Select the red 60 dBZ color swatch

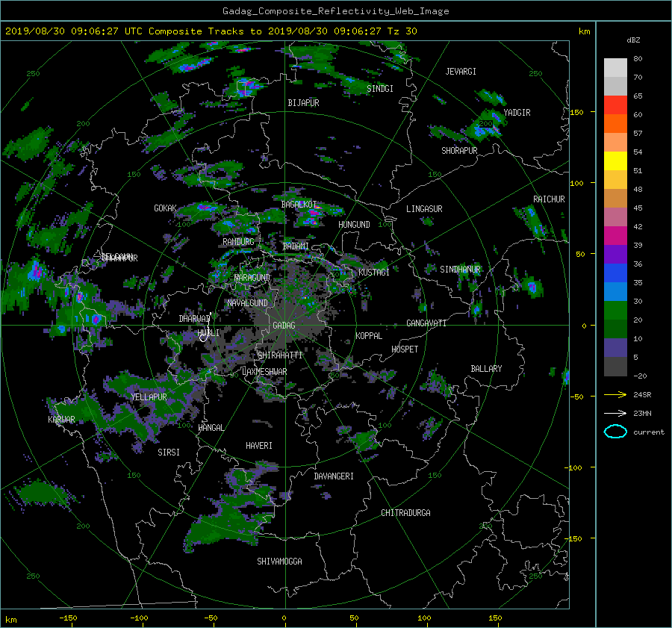(615, 105)
